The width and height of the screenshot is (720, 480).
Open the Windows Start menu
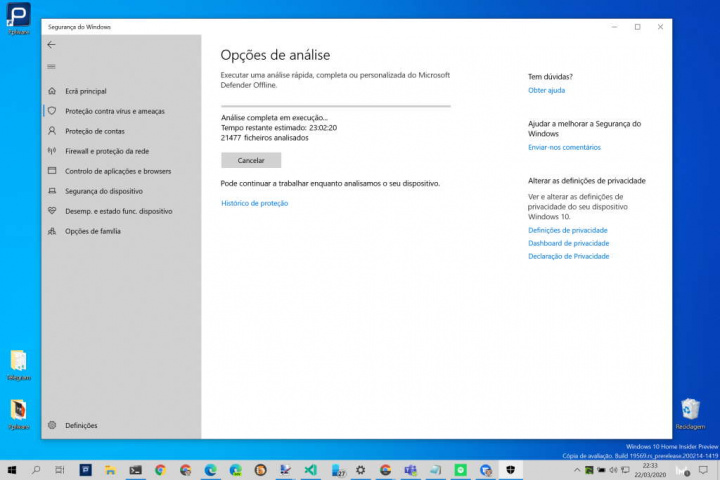click(x=12, y=469)
